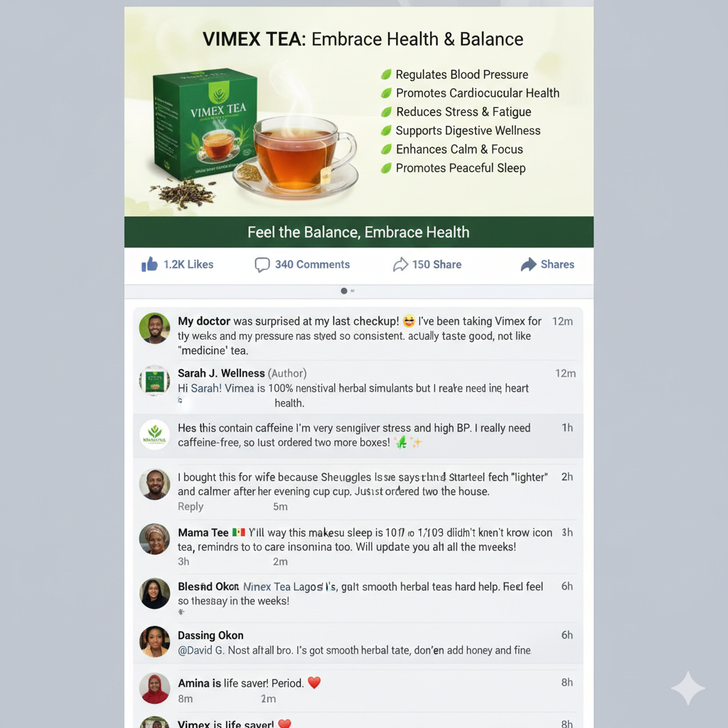Open Mama Tee's profile picture
The width and height of the screenshot is (728, 728).
[154, 539]
